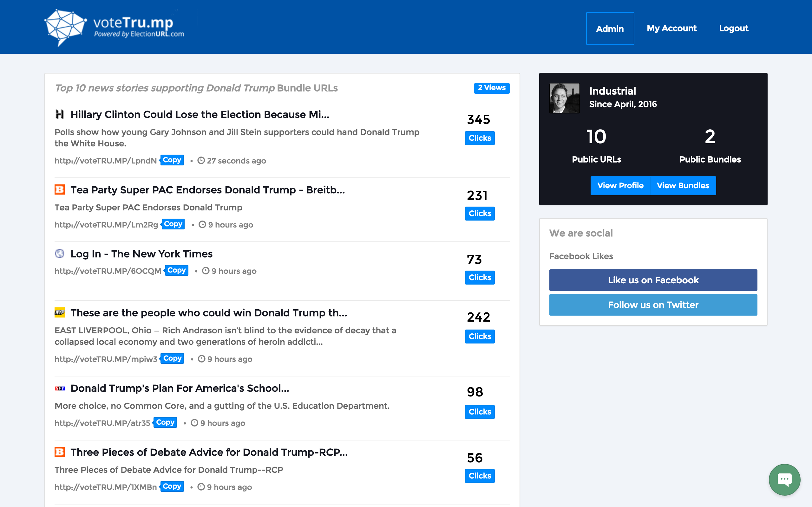
Task: Click the Industrial profile photo
Action: (x=564, y=98)
